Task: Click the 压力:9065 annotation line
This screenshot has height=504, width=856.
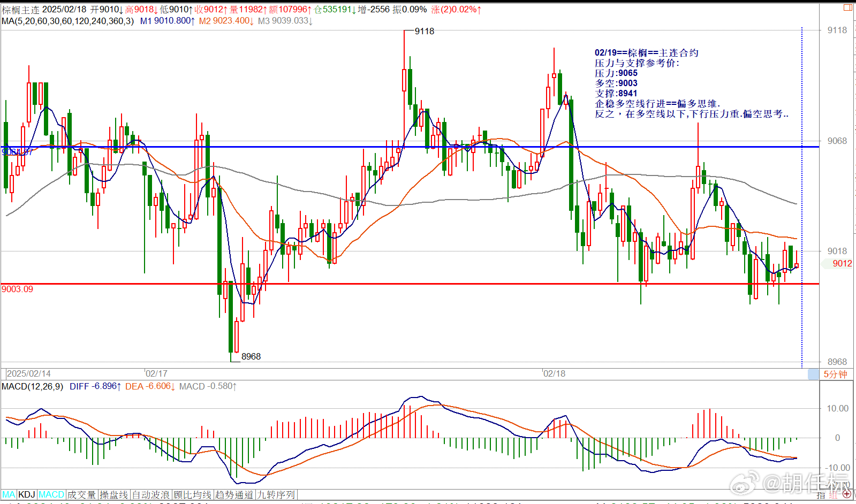Action: pos(616,73)
